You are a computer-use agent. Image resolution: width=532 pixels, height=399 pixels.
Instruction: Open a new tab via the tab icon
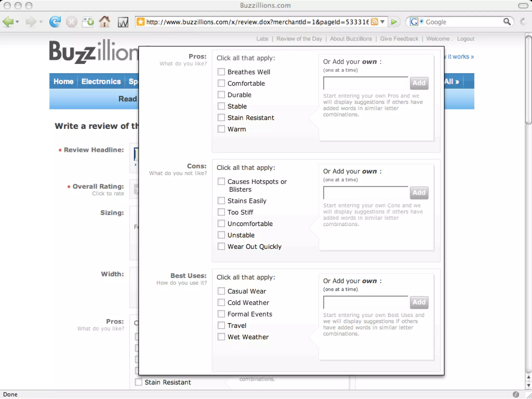pyautogui.click(x=88, y=22)
